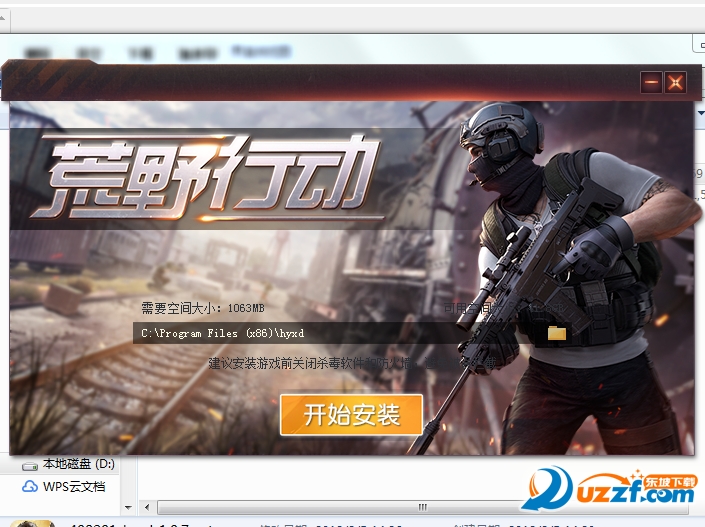This screenshot has width=705, height=527.
Task: Click the sidebar scroll down arrow
Action: tap(128, 507)
